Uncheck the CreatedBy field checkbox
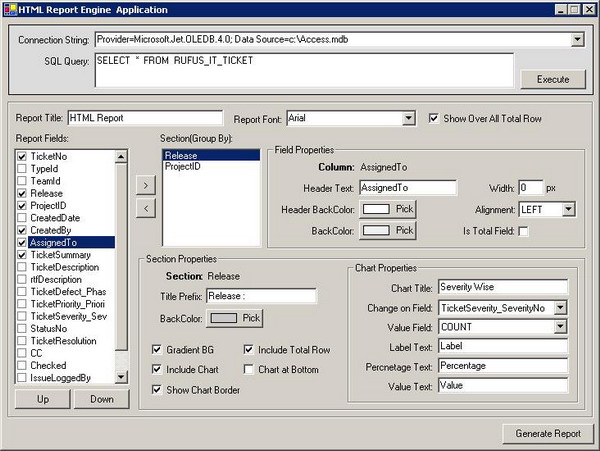Screen dimensions: 600x451 (x=22, y=230)
